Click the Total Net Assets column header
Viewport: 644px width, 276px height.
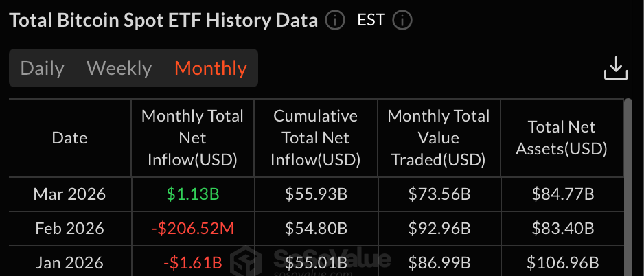pyautogui.click(x=562, y=138)
